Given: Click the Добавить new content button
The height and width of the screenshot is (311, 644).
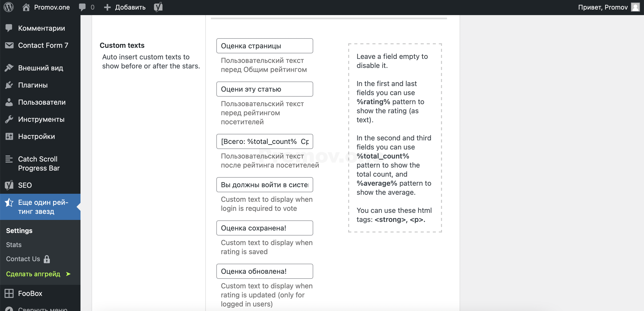Looking at the screenshot, I should coord(125,7).
